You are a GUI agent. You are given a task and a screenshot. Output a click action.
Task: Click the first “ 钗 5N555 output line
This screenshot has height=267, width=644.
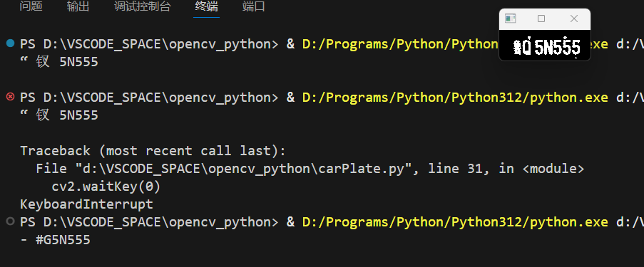pyautogui.click(x=59, y=62)
